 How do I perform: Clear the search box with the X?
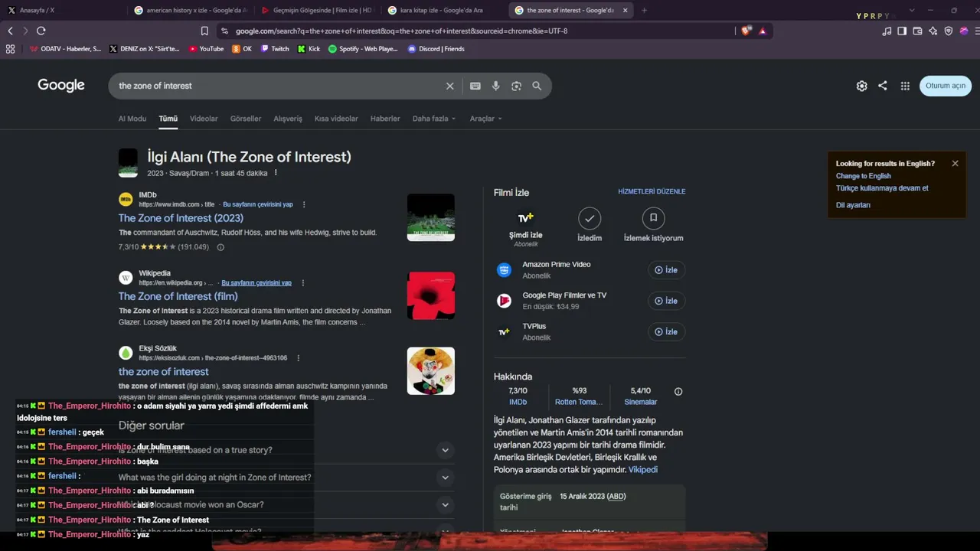point(450,86)
